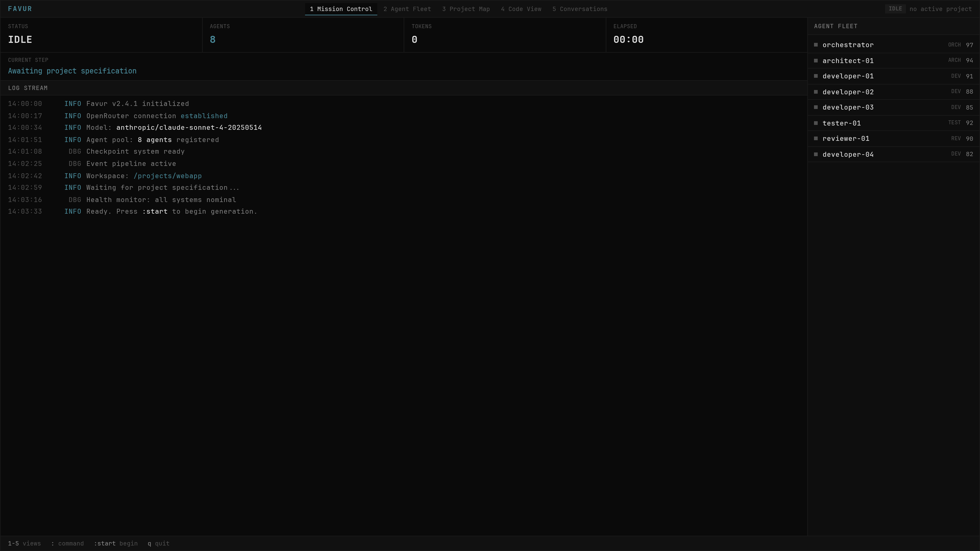Image resolution: width=980 pixels, height=551 pixels.
Task: Click the developer-03 status square
Action: coord(816,107)
